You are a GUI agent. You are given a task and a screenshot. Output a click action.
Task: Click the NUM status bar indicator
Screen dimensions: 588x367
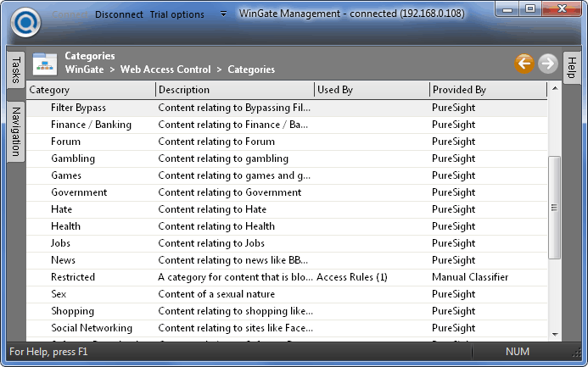517,352
